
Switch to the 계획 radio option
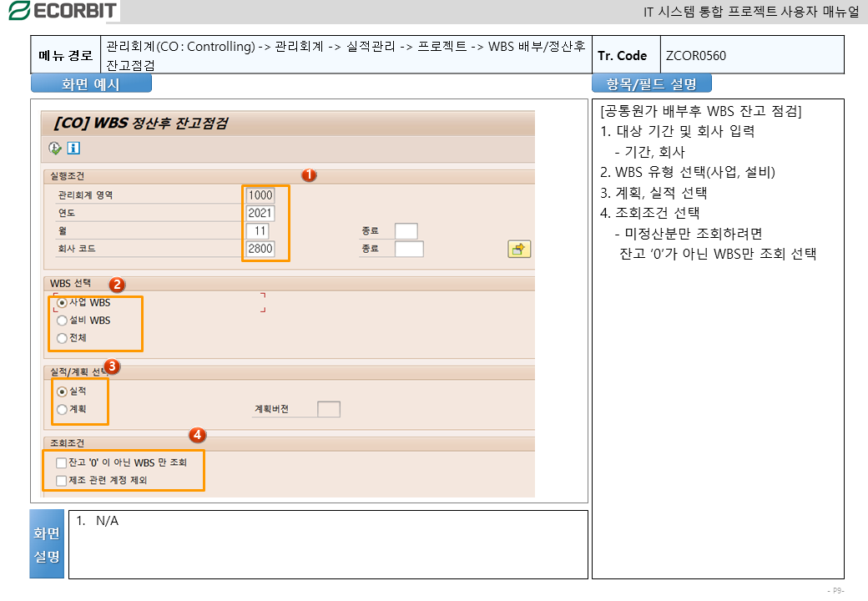coord(62,409)
